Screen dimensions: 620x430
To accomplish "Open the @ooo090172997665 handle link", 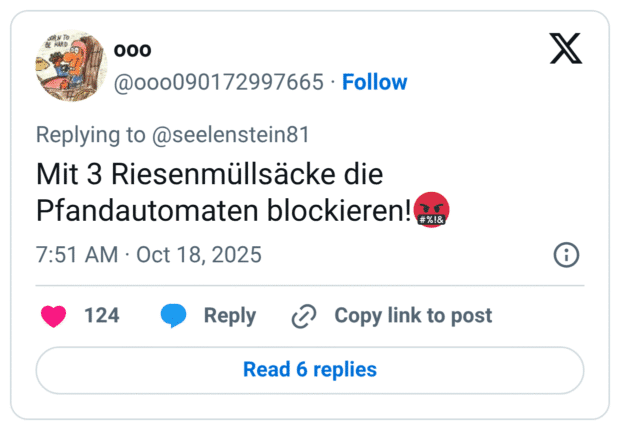I will coord(219,82).
